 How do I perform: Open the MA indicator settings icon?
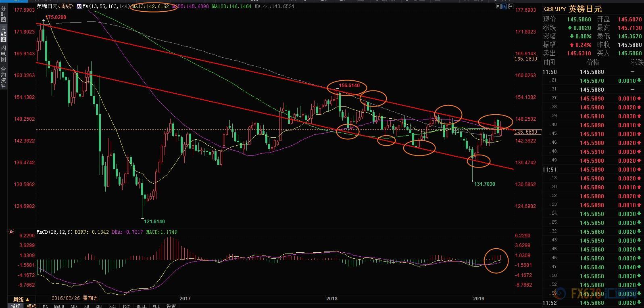click(79, 6)
